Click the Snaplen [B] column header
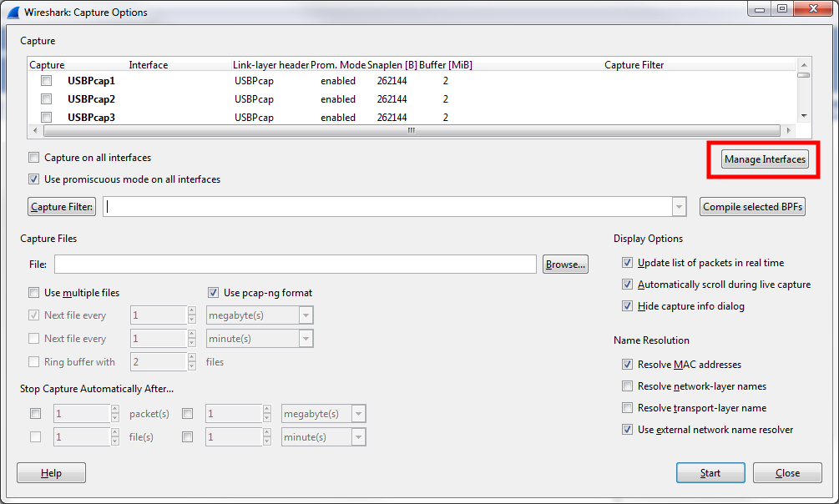Screen dimensions: 839x504 click(392, 65)
